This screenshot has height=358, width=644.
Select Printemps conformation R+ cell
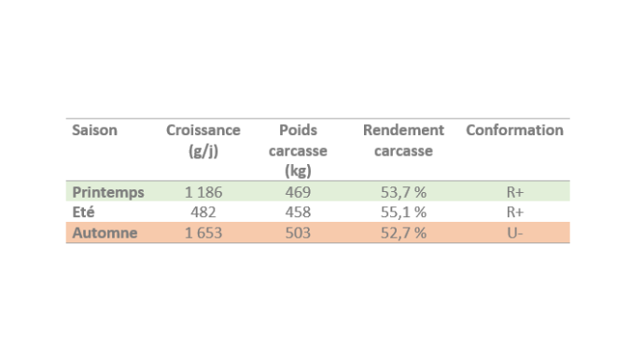click(x=515, y=192)
